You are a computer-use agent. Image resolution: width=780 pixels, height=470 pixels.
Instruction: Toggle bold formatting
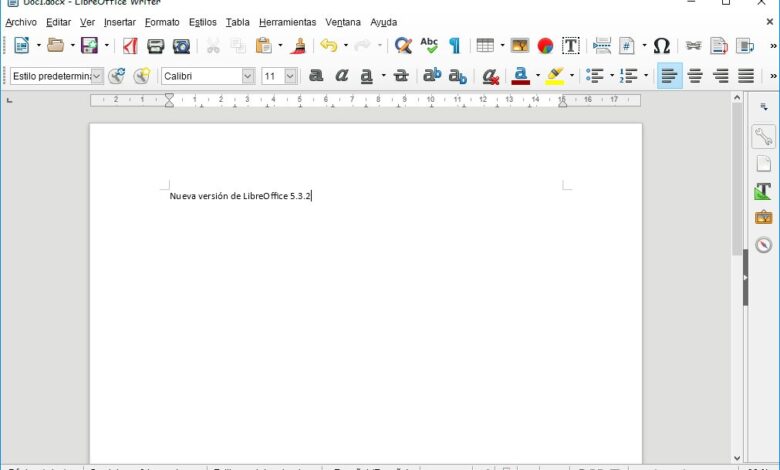(x=316, y=76)
